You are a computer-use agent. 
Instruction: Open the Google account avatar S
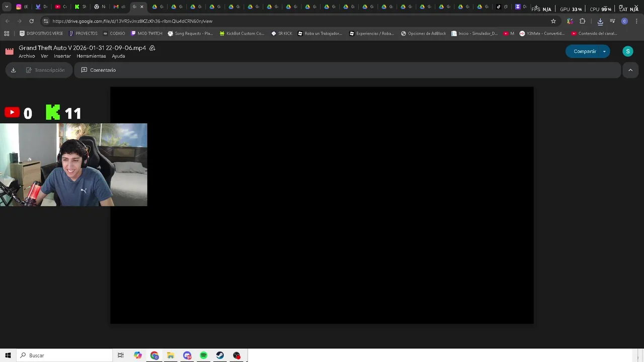pyautogui.click(x=627, y=51)
